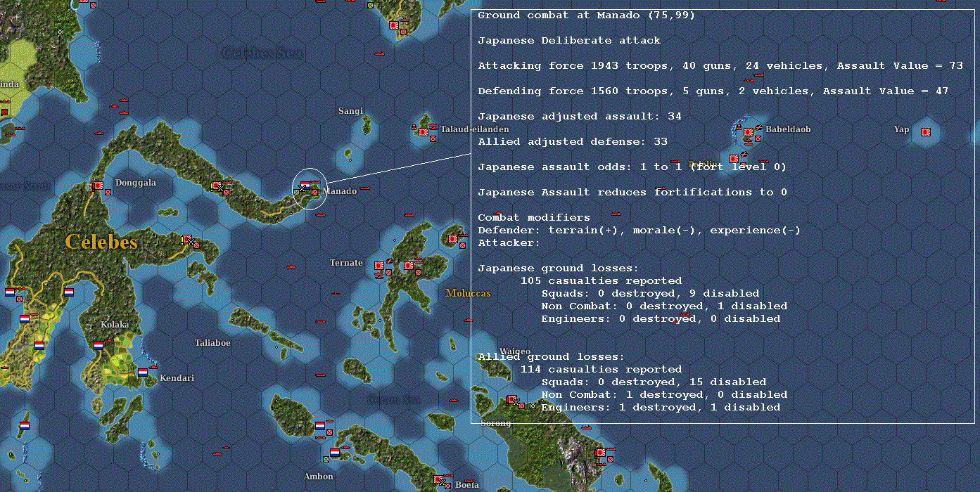Select the 'Attacking force 1943 troops' line
The height and width of the screenshot is (492, 980).
coord(720,66)
